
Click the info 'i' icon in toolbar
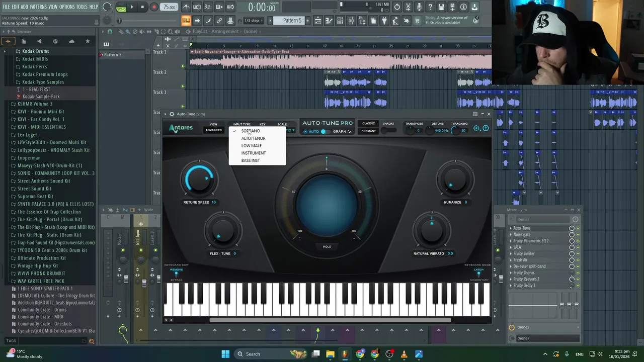[x=463, y=7]
